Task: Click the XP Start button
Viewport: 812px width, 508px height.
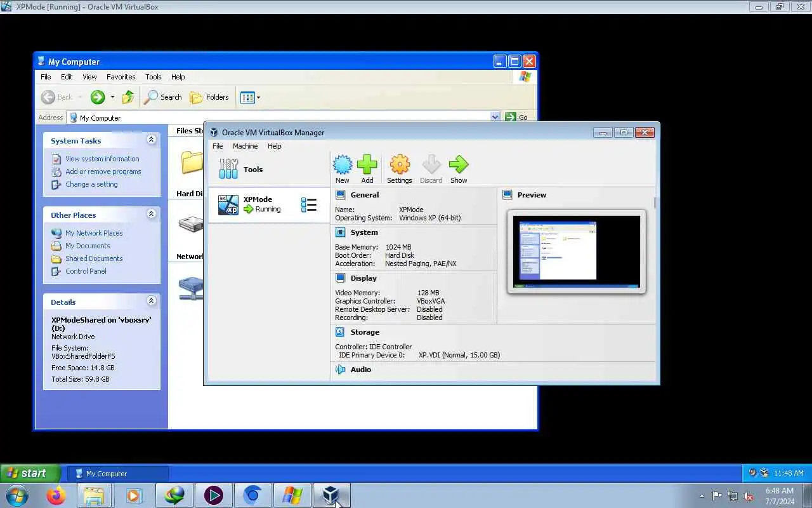Action: click(30, 473)
